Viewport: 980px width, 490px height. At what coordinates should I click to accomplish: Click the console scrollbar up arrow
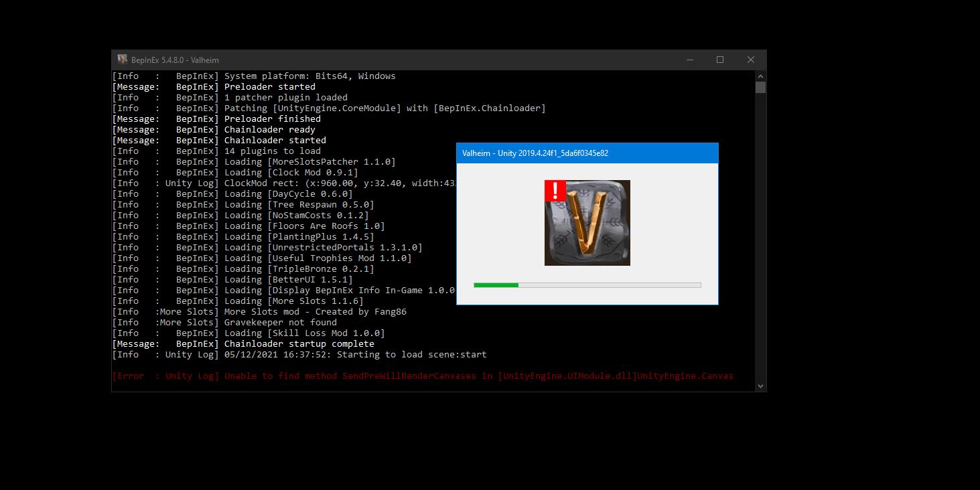(760, 76)
